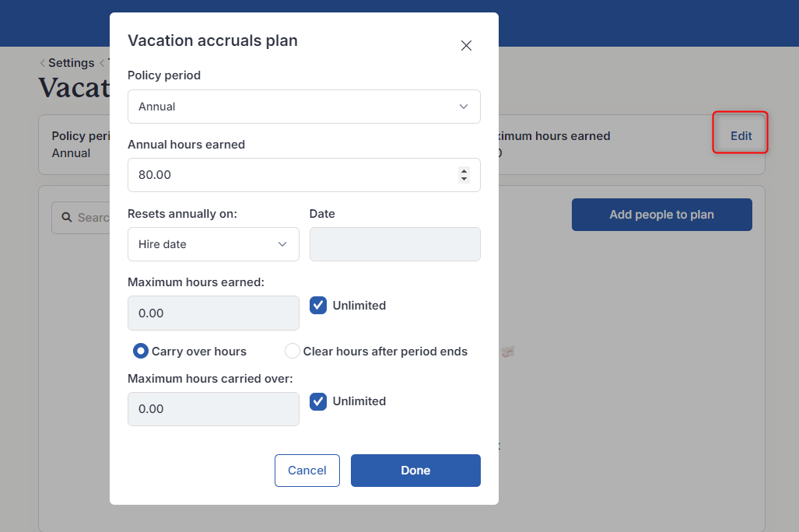Image resolution: width=799 pixels, height=532 pixels.
Task: Select the Clear hours after period ends option
Action: [292, 351]
